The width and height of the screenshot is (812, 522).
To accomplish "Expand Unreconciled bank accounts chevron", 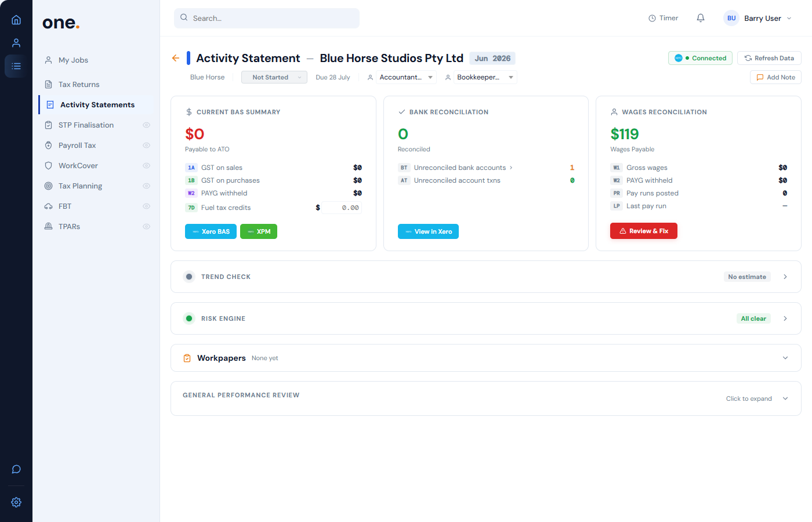I will pyautogui.click(x=511, y=168).
